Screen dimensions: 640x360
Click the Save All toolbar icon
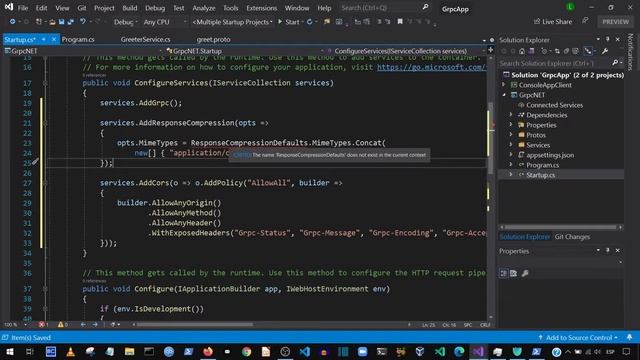tap(71, 22)
